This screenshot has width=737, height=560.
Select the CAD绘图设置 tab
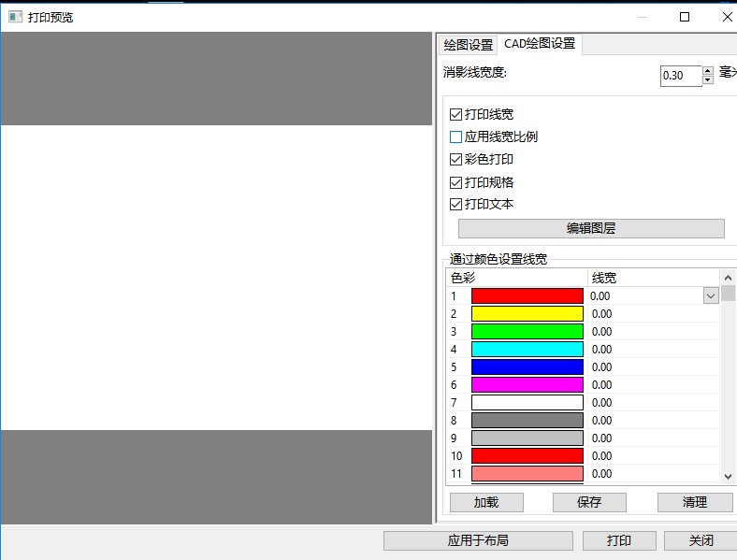click(540, 44)
